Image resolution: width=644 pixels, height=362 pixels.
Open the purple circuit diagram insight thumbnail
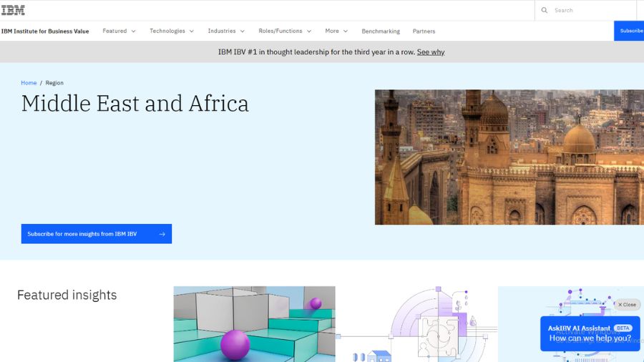(x=416, y=324)
